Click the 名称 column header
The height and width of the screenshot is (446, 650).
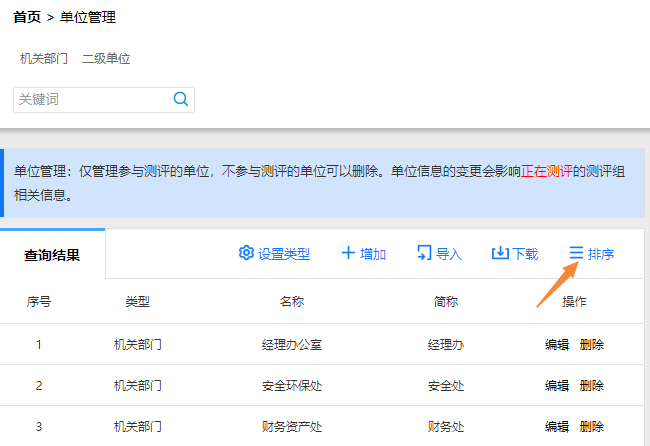point(292,301)
